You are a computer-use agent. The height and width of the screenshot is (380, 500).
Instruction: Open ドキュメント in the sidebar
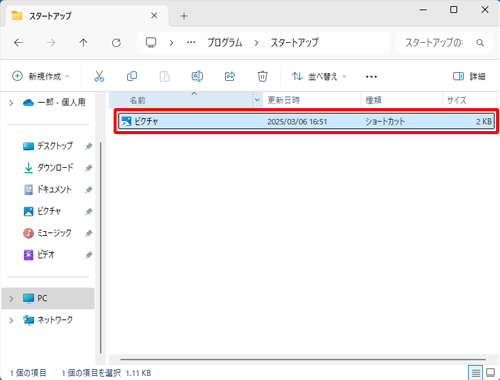[x=48, y=189]
